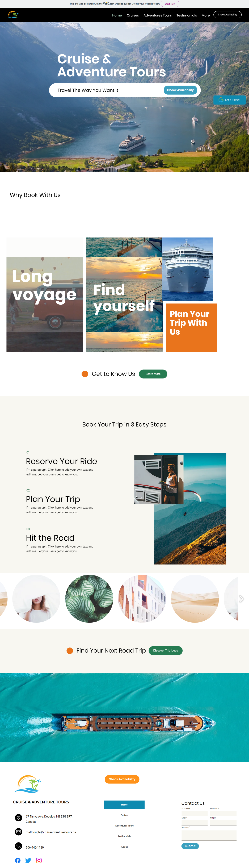Screen dimensions: 249x868
Task: Click the site logo in the top navigation bar
Action: point(13,15)
